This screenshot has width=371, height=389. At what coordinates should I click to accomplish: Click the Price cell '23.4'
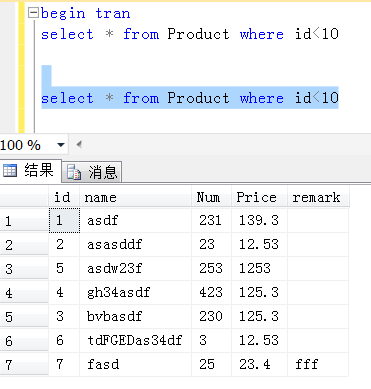[259, 364]
